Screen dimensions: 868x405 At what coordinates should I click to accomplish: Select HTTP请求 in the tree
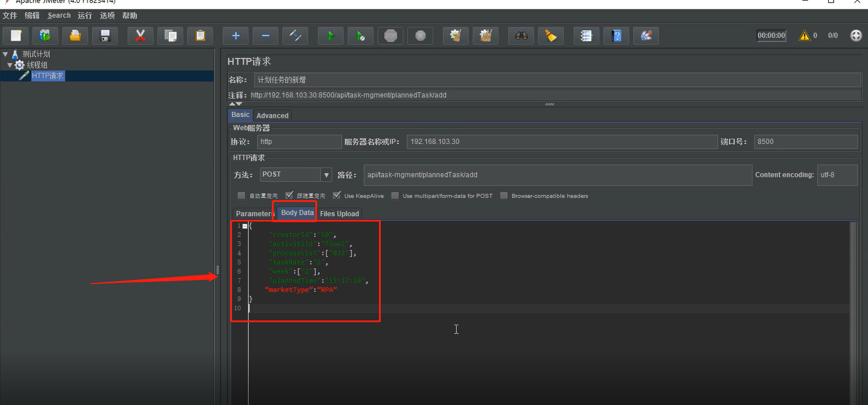48,76
